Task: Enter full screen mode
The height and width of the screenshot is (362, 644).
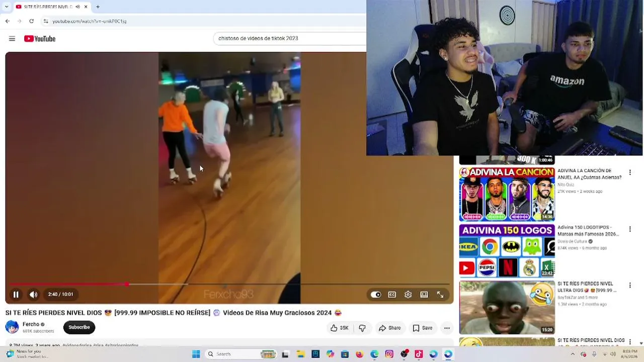Action: [440, 295]
